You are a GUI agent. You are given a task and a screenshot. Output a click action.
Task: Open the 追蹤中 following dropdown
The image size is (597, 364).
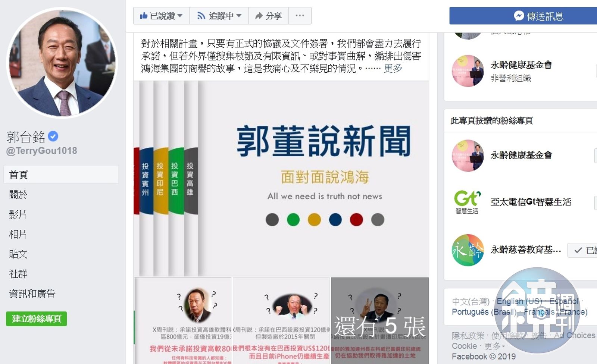tap(219, 16)
